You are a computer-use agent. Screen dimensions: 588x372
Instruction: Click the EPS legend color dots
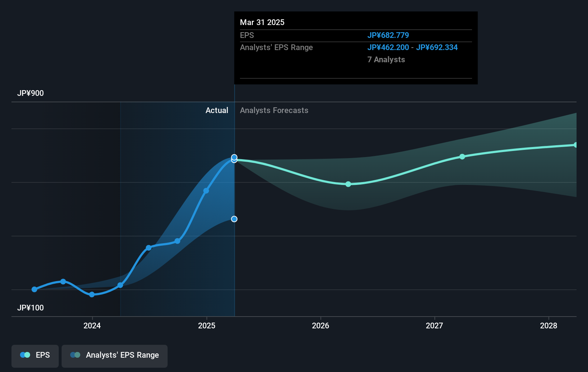tap(25, 355)
